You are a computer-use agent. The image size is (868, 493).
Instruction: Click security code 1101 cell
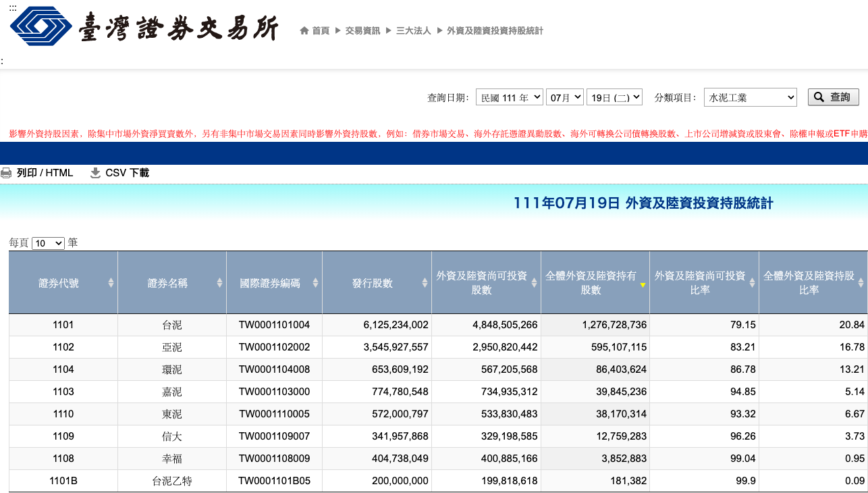[63, 325]
